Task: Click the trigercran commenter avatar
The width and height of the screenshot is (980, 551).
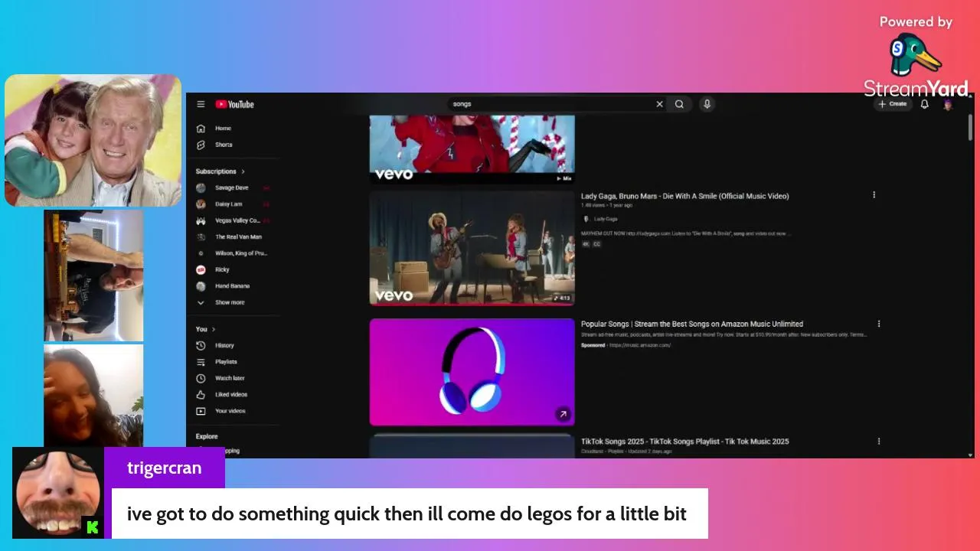Action: pyautogui.click(x=58, y=493)
